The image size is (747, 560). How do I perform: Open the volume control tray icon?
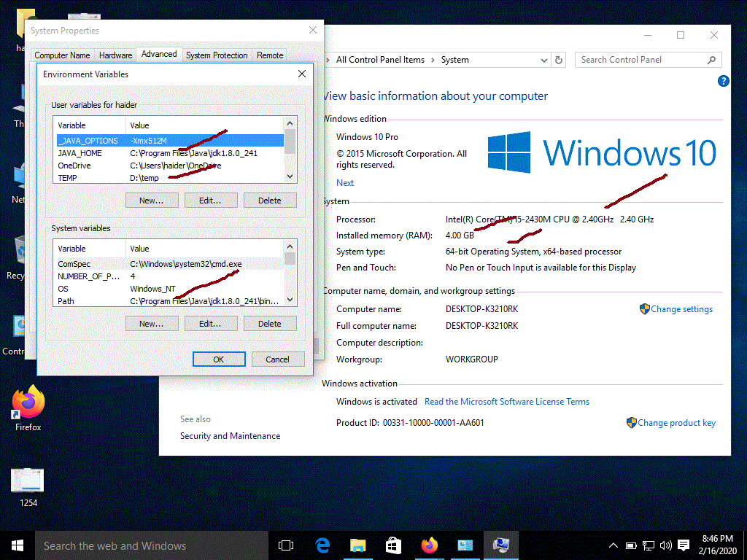[x=665, y=545]
